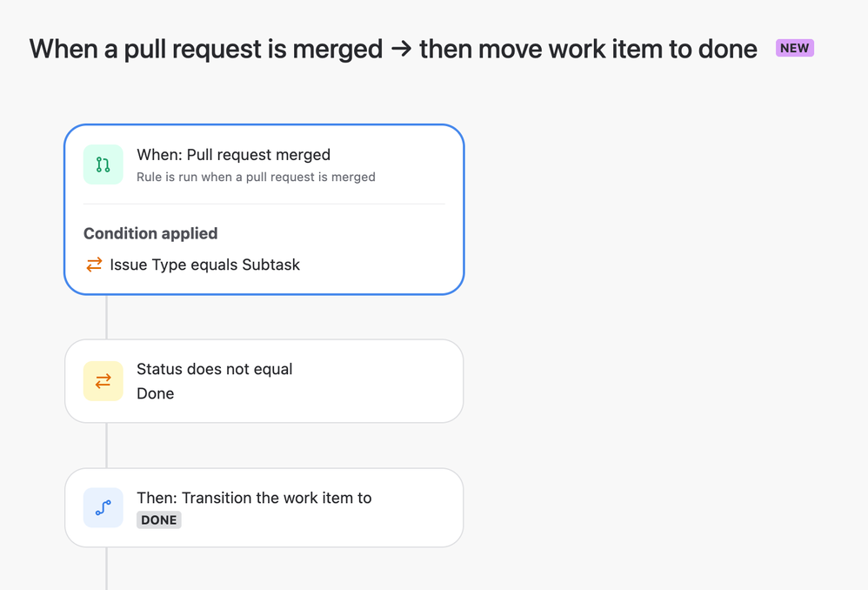Click the connector line between trigger and condition
Image resolution: width=868 pixels, height=590 pixels.
click(x=106, y=318)
